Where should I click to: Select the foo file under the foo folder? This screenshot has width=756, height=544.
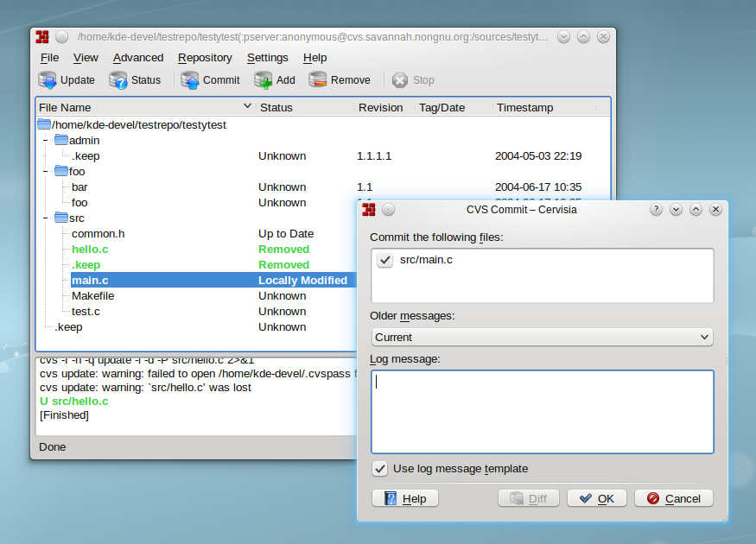79,202
